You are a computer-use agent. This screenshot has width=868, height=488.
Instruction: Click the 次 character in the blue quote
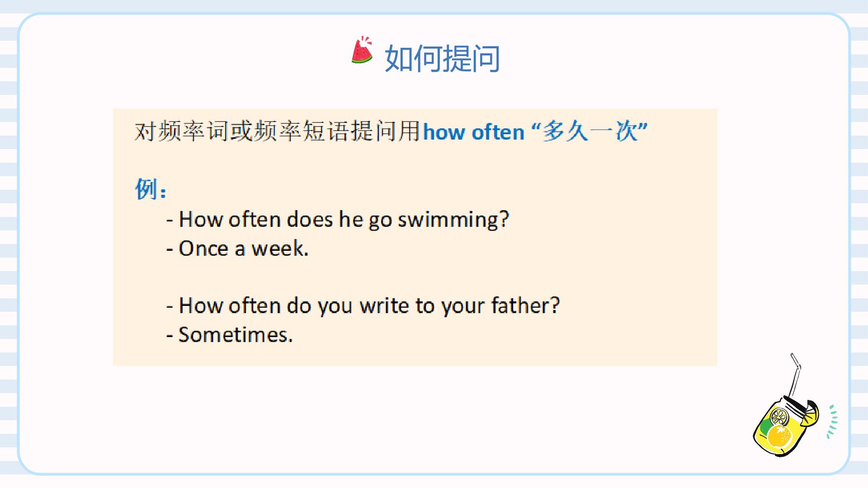tap(626, 131)
